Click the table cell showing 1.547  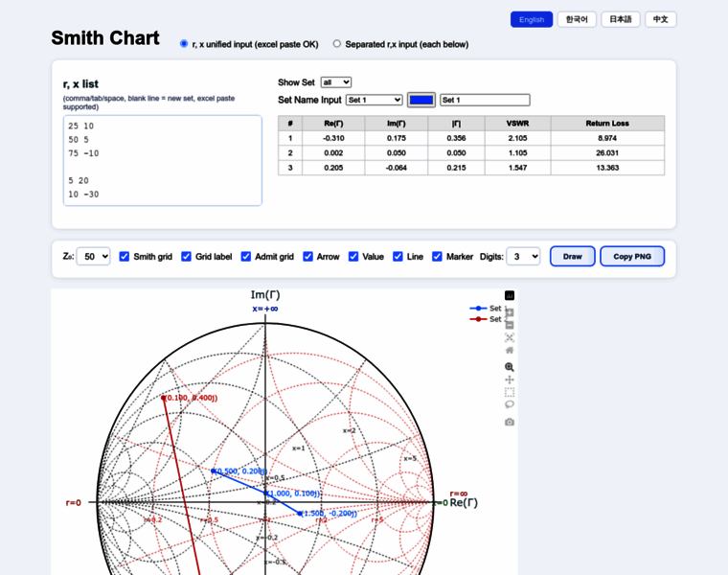pos(517,168)
